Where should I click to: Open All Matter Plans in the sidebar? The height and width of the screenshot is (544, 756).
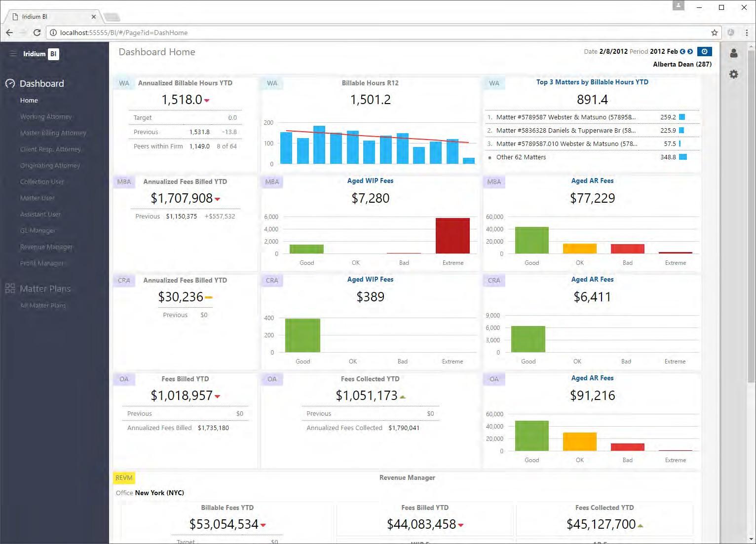(43, 305)
